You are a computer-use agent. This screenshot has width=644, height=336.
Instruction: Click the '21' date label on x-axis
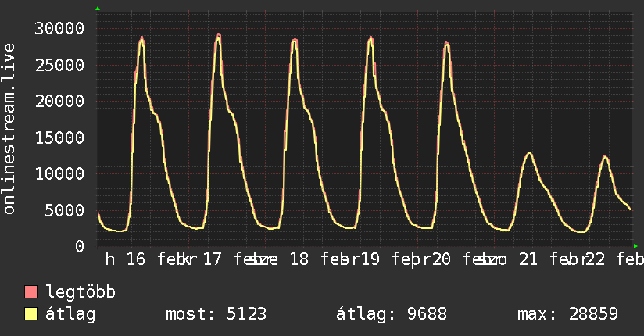coord(528,259)
